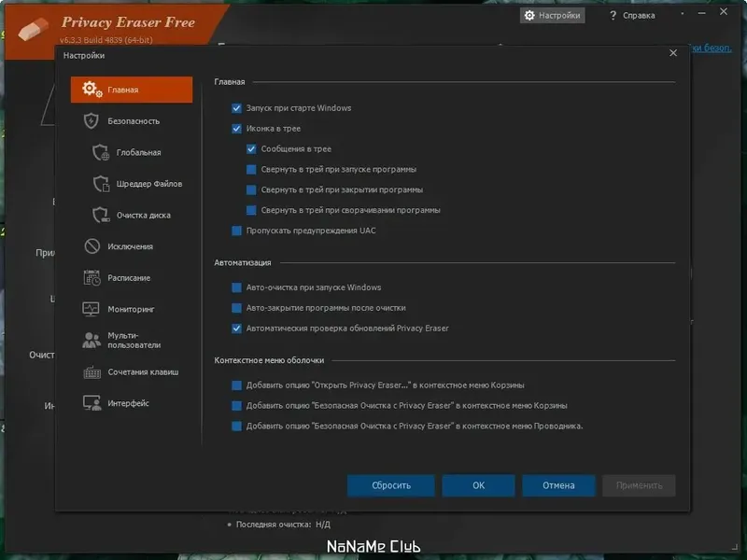The image size is (747, 560).
Task: Click the blue link in main window top right
Action: click(711, 48)
